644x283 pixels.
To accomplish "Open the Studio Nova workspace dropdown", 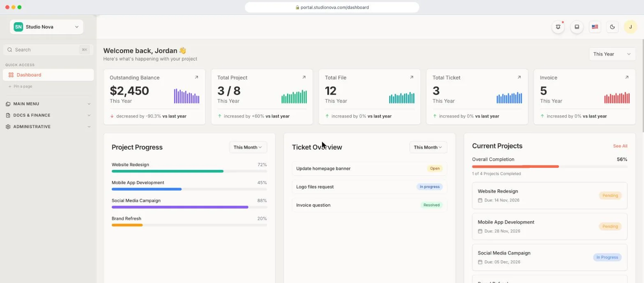I will (x=46, y=27).
